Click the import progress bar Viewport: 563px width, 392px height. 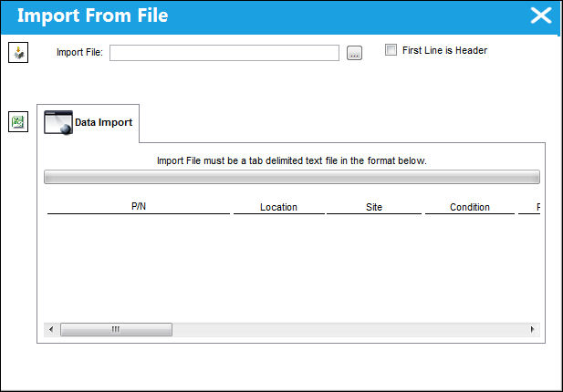point(292,177)
